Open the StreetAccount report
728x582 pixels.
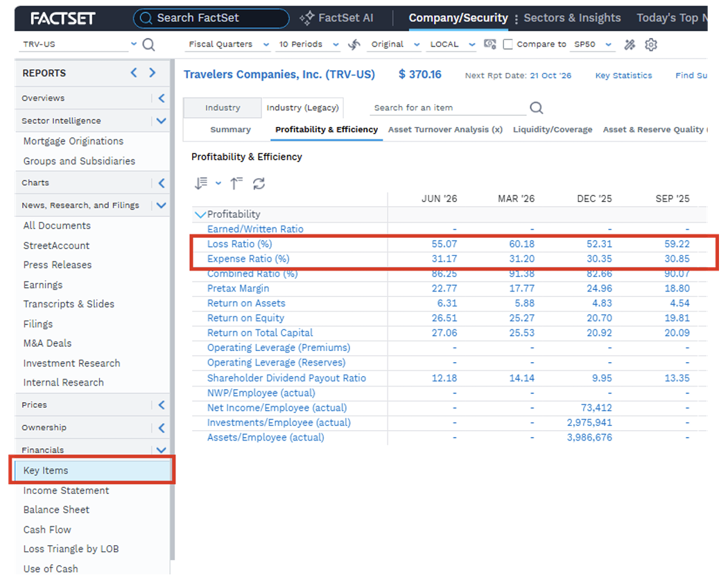click(56, 246)
